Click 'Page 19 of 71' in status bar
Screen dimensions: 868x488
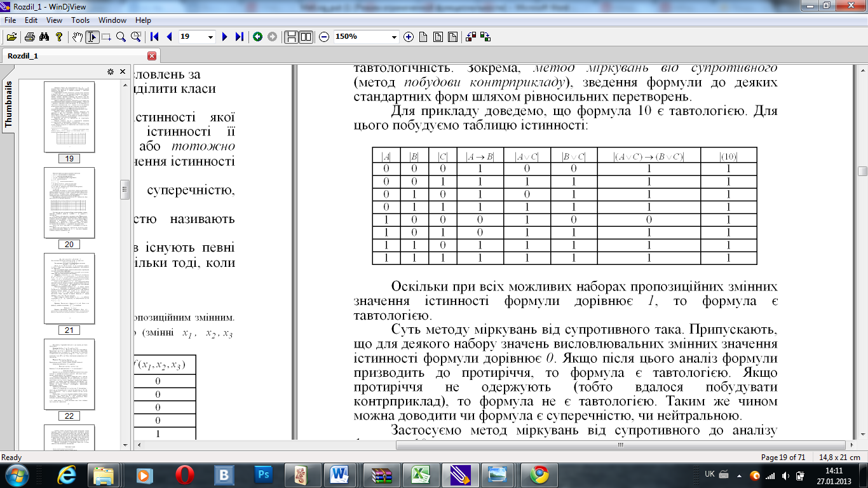783,457
